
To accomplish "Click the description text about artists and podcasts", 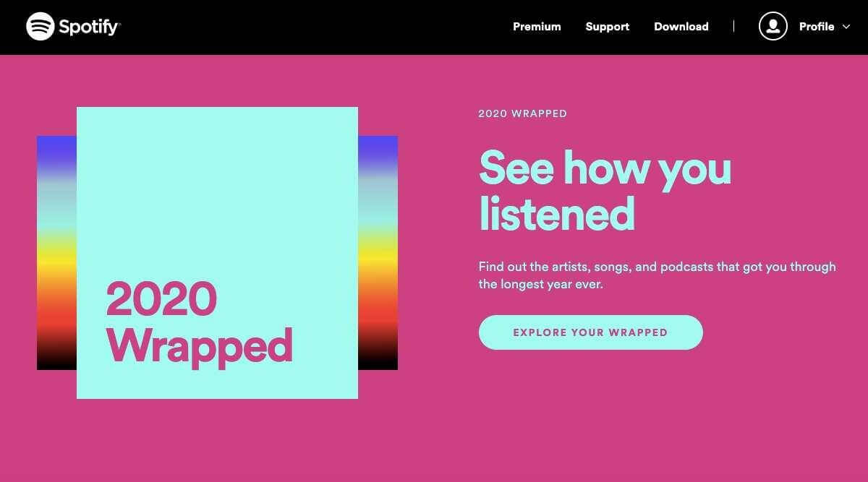I will (656, 275).
